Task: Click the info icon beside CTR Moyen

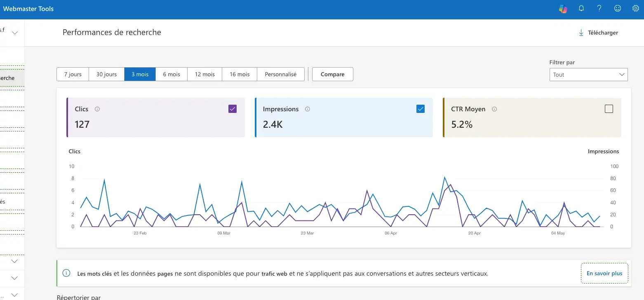Action: pos(494,109)
